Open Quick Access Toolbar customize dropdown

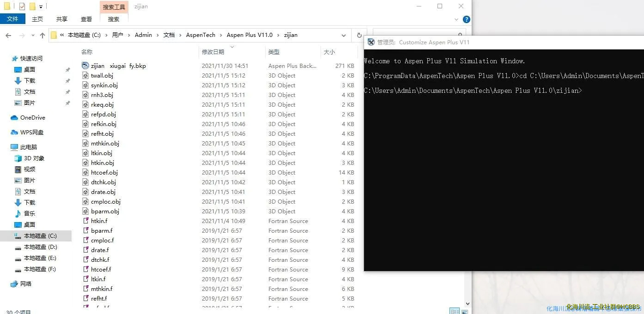[41, 7]
